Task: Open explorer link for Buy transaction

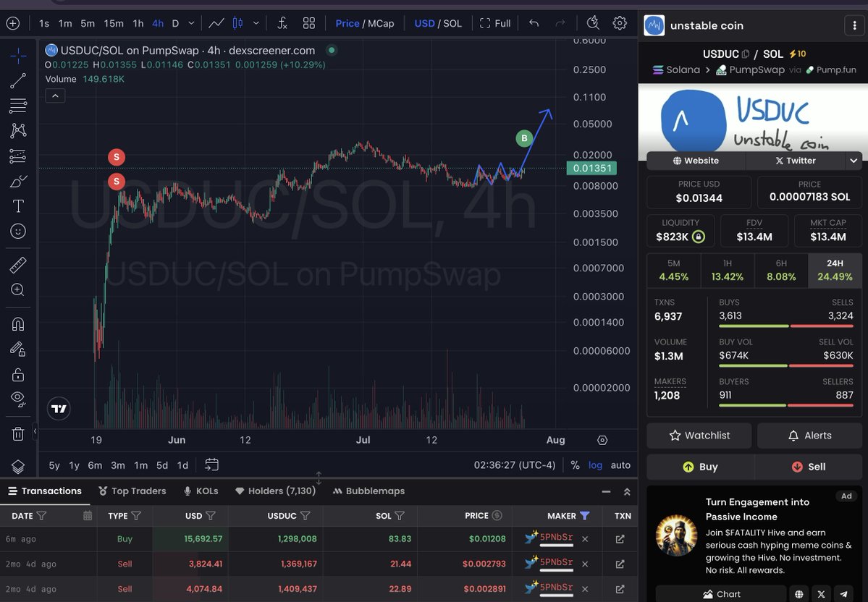Action: point(620,539)
